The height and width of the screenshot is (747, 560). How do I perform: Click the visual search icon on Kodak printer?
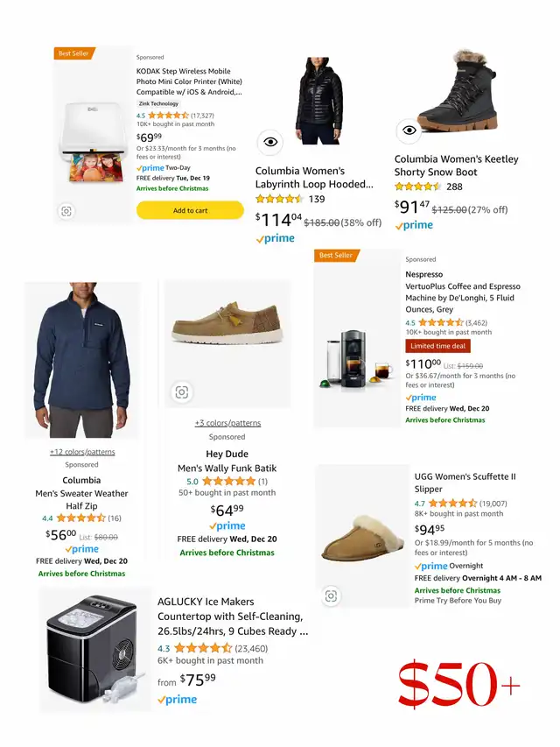66,211
